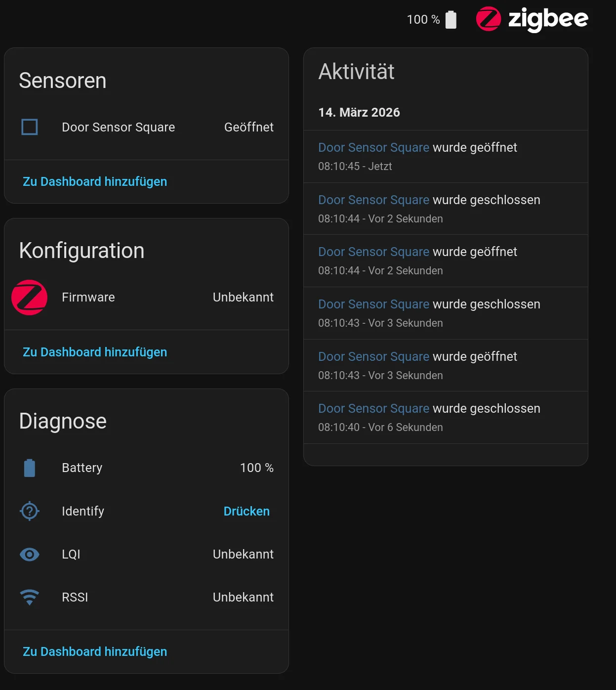
Task: Open Door Sensor Square link at 08:10:40
Action: 373,409
